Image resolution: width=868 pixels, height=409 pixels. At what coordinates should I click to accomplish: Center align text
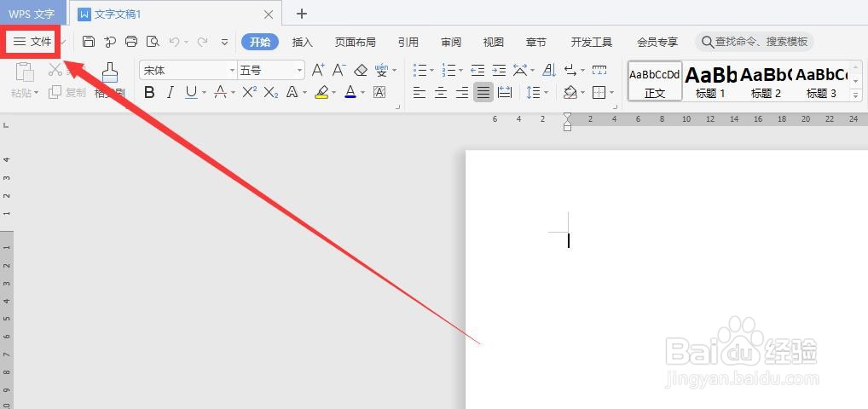pyautogui.click(x=441, y=92)
